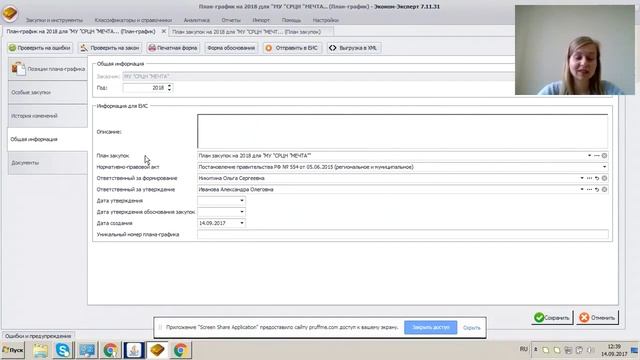Viewport: 640px width, 360px height.
Task: Click the Сохранить button
Action: (x=552, y=318)
